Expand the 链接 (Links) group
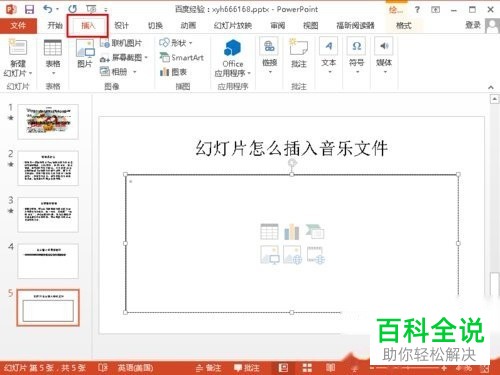Image resolution: width=500 pixels, height=375 pixels. pos(269,56)
